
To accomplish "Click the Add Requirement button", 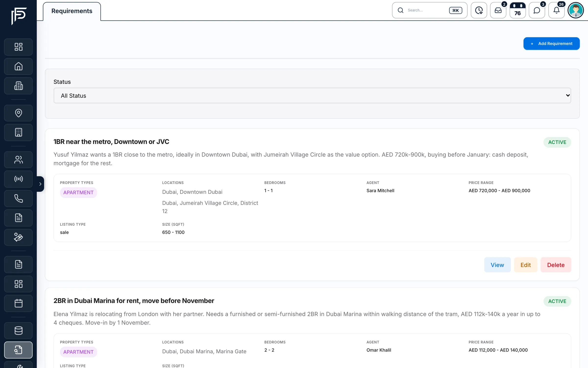I will [x=551, y=44].
